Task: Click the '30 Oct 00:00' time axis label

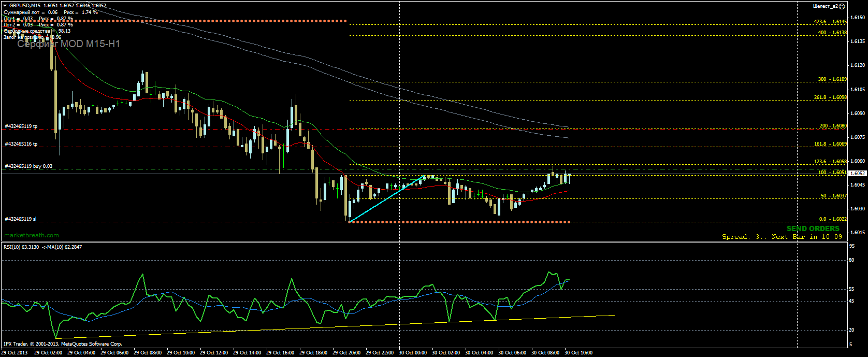Action: 413,353
